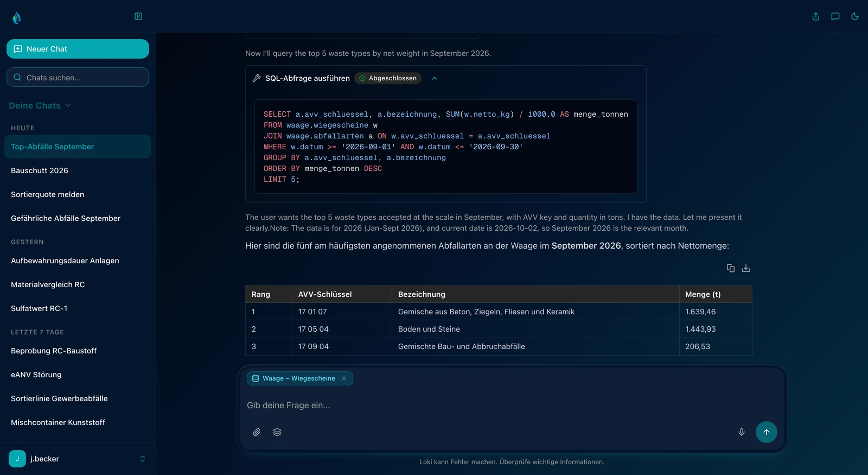The height and width of the screenshot is (475, 868).
Task: Click the AVV-Schlüssel column header
Action: coord(342,294)
